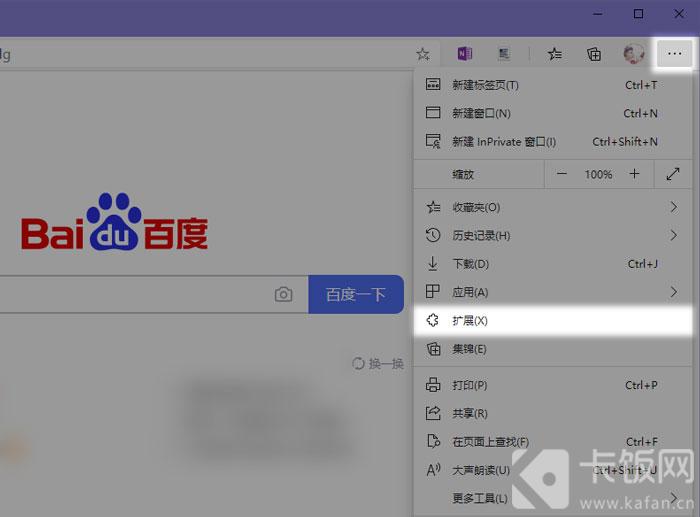Minimize the browser window

[x=598, y=14]
